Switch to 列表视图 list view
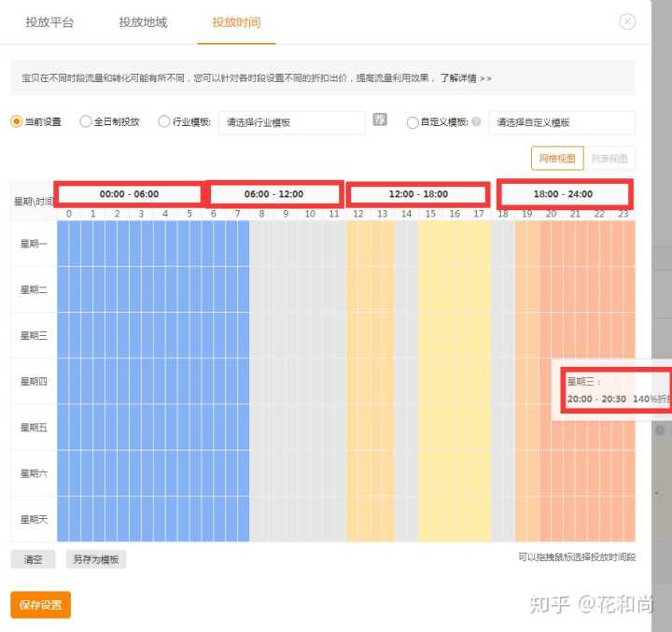Screen dimensions: 672x632 click(610, 158)
